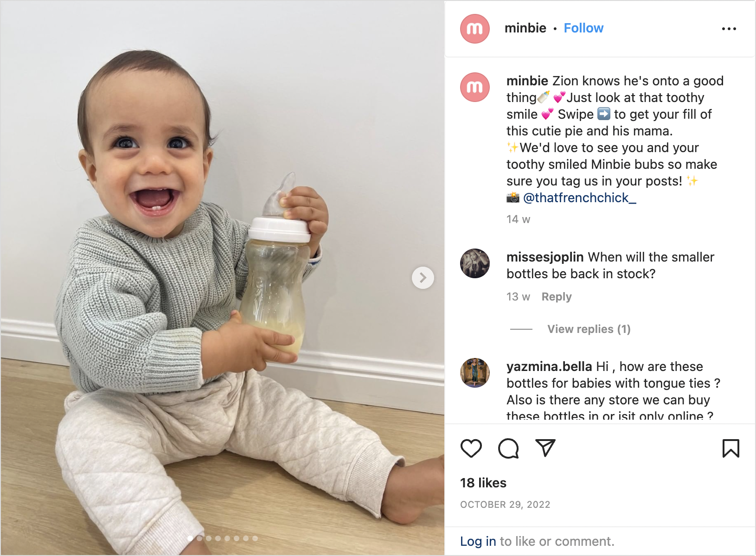Open comments with the speech bubble icon
Screen dimensions: 756x556
(x=508, y=448)
